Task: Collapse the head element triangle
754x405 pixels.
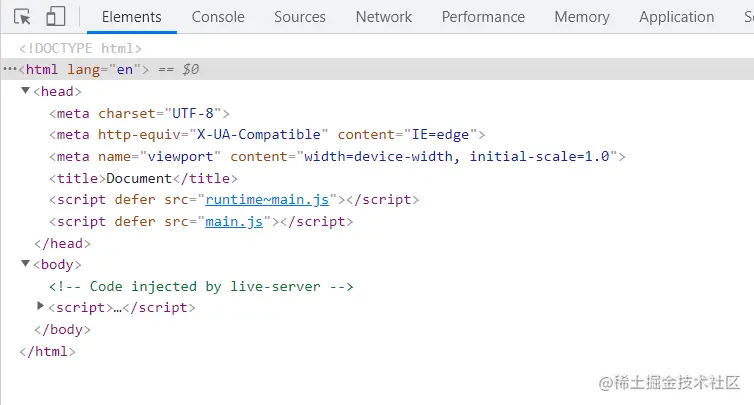Action: [x=26, y=90]
